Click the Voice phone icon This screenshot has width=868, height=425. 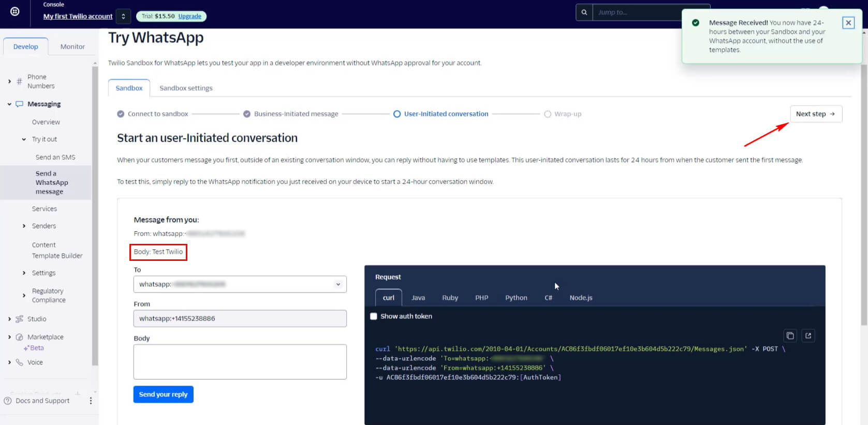[x=20, y=362]
